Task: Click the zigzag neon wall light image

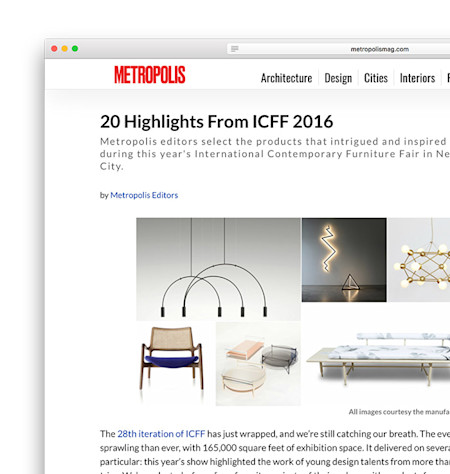Action: tap(344, 260)
